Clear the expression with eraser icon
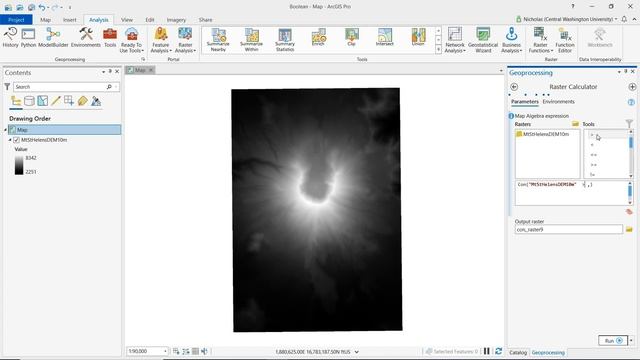 point(629,211)
